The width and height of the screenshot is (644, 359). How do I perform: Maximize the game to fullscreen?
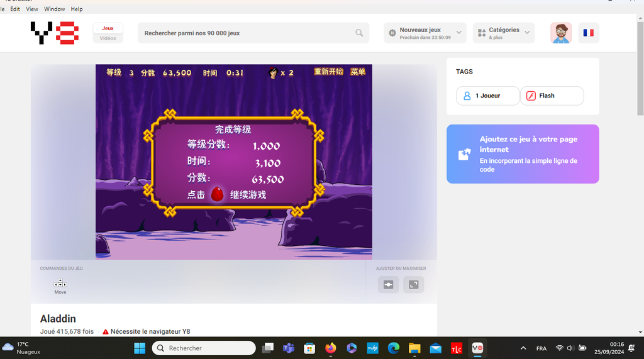coord(413,285)
